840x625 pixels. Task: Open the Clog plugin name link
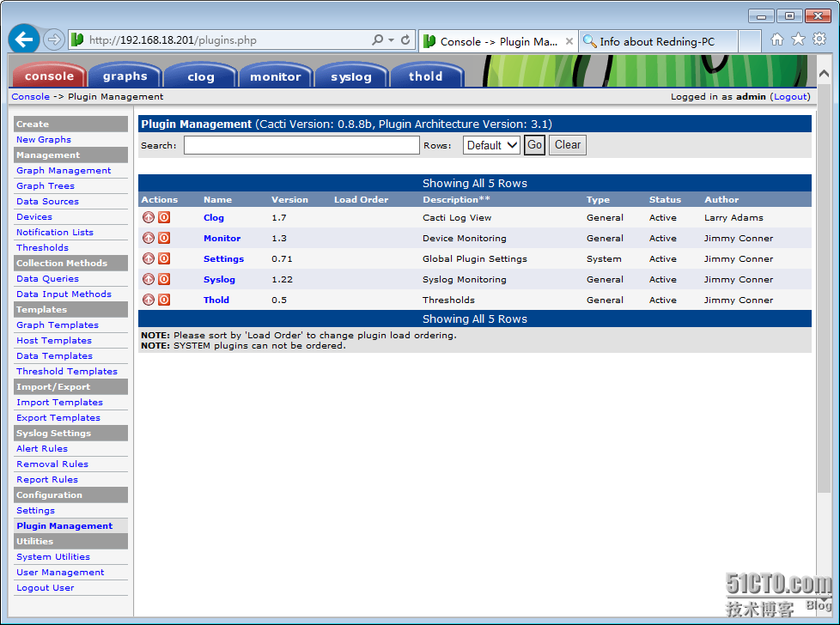(214, 217)
